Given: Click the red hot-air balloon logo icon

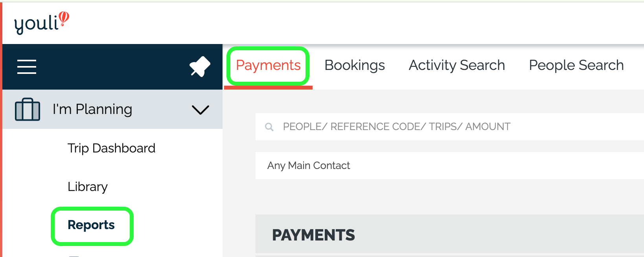Looking at the screenshot, I should click(x=64, y=18).
